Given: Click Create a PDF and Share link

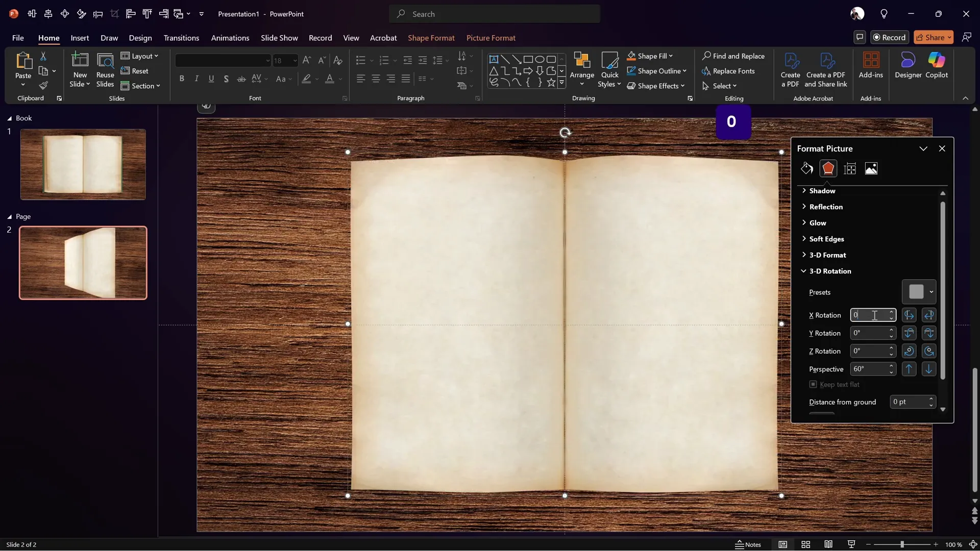Looking at the screenshot, I should click(826, 70).
